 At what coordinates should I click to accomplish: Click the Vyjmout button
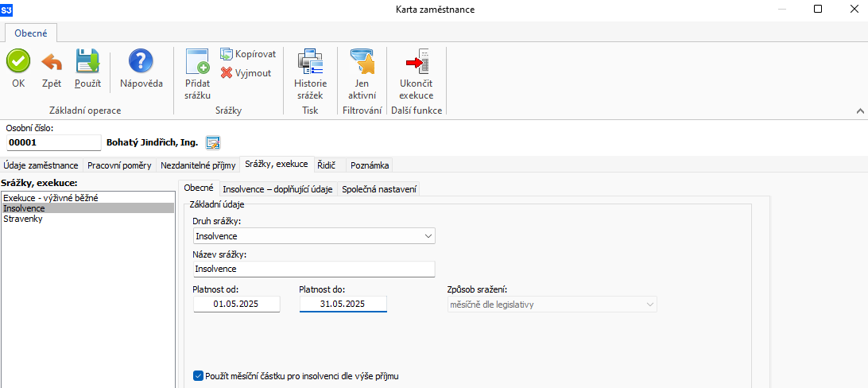246,72
